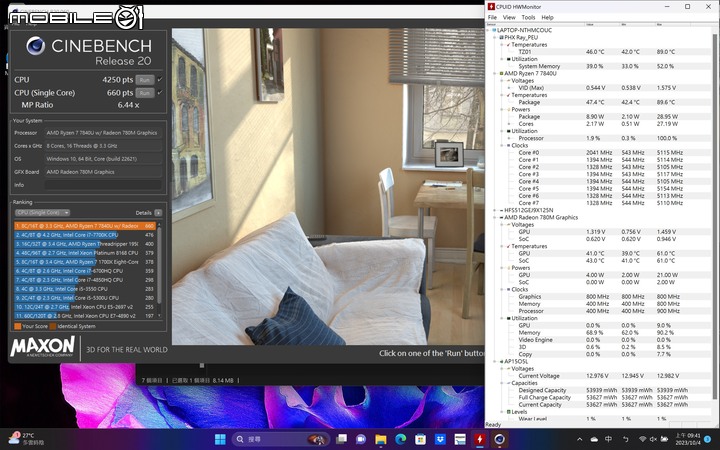Select the Threadripper 16C/32T ranking entry

tap(85, 244)
